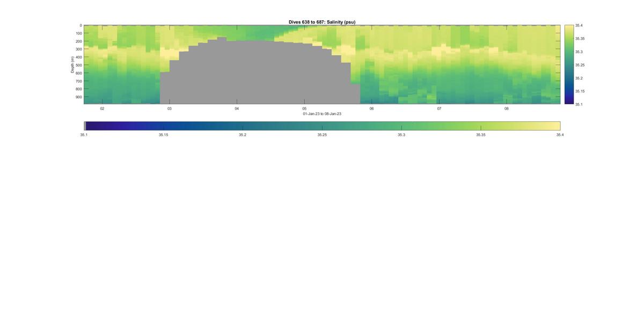The width and height of the screenshot is (644, 334).
Task: Click depth tick label '600'
Action: [x=78, y=73]
